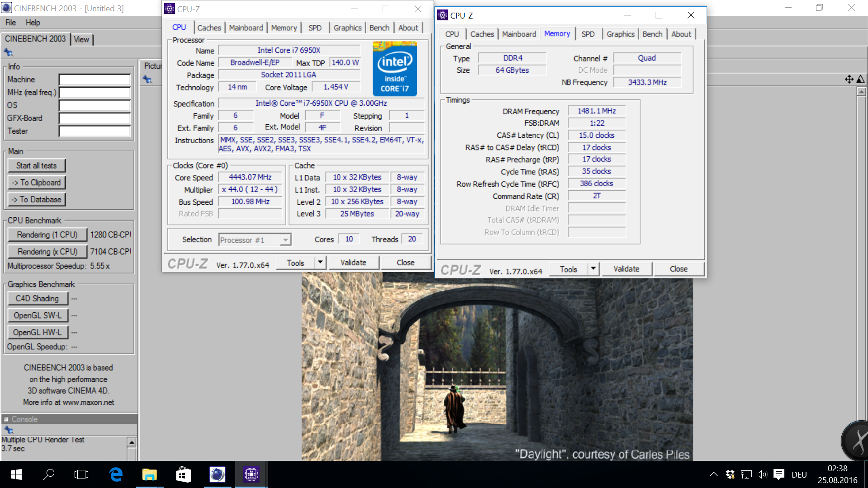Click the left CPU-Z window title icon
Image resolution: width=868 pixels, height=488 pixels.
click(x=170, y=9)
